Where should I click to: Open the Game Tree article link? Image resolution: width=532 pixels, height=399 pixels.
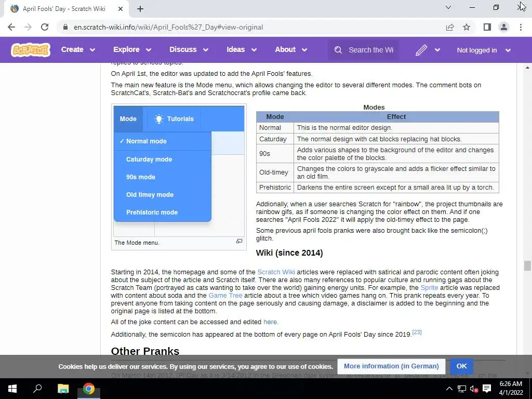tap(225, 296)
